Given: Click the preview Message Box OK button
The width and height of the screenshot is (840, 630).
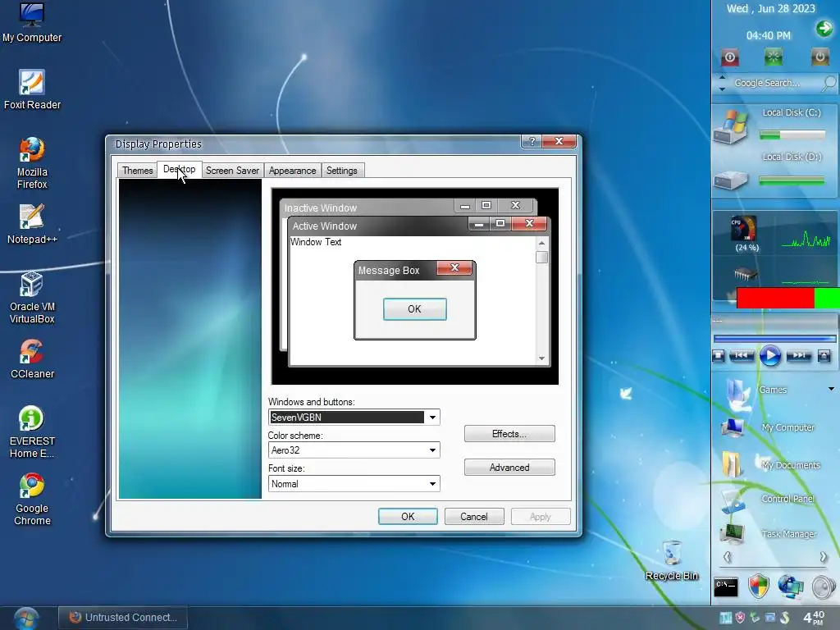Looking at the screenshot, I should pyautogui.click(x=414, y=309).
